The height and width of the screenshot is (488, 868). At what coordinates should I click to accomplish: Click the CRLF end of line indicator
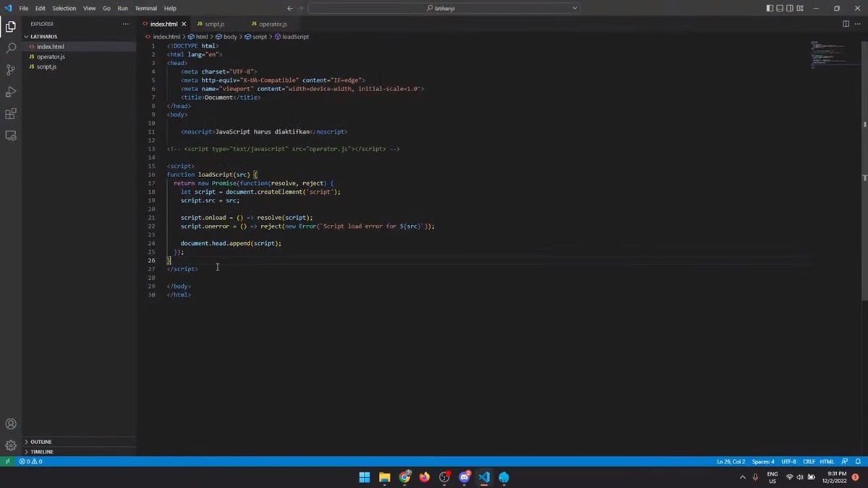click(809, 461)
